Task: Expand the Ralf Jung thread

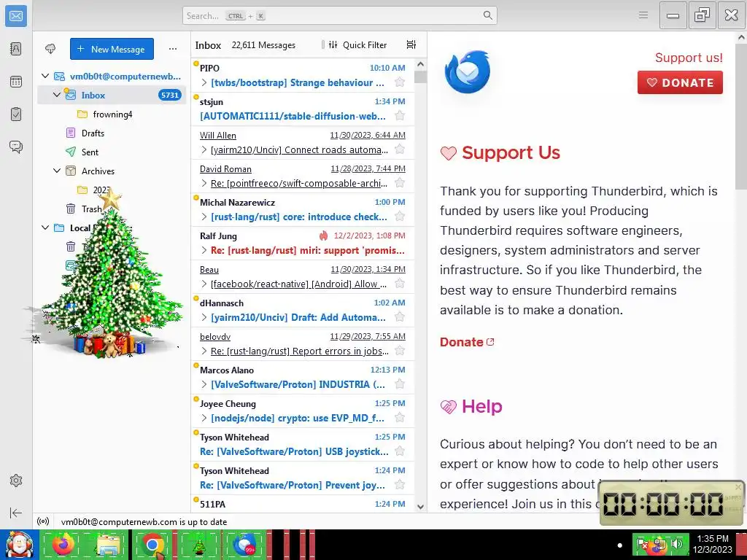Action: point(204,251)
